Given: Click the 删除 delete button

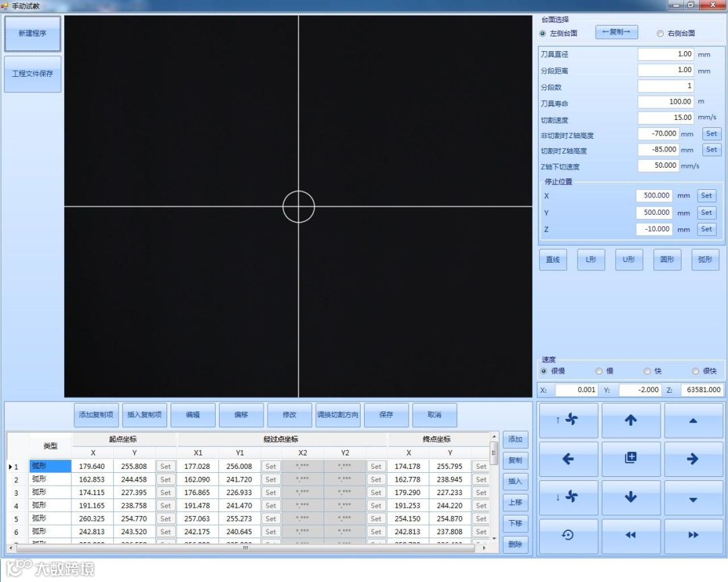Looking at the screenshot, I should pos(516,544).
